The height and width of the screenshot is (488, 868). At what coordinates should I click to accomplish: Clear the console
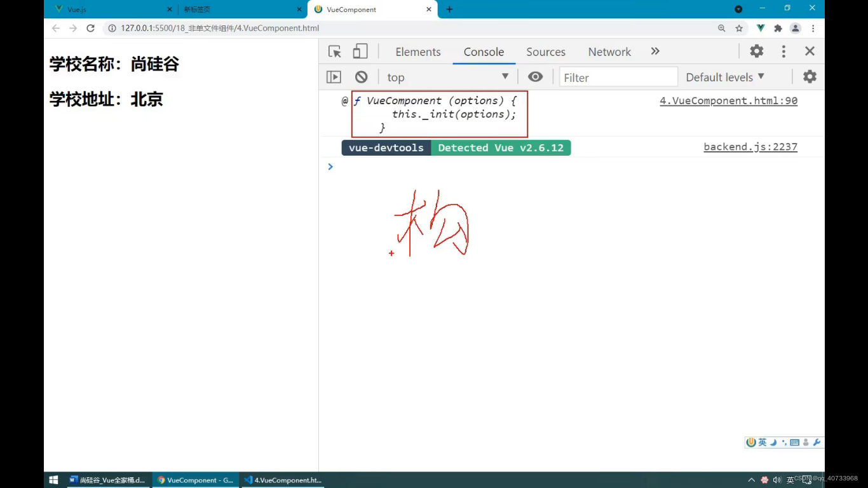(361, 77)
